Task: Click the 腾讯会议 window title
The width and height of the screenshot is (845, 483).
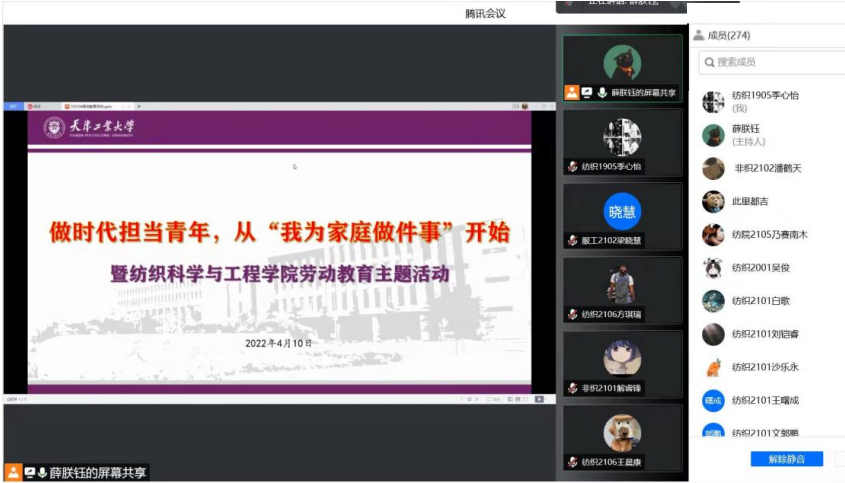Action: [x=485, y=13]
